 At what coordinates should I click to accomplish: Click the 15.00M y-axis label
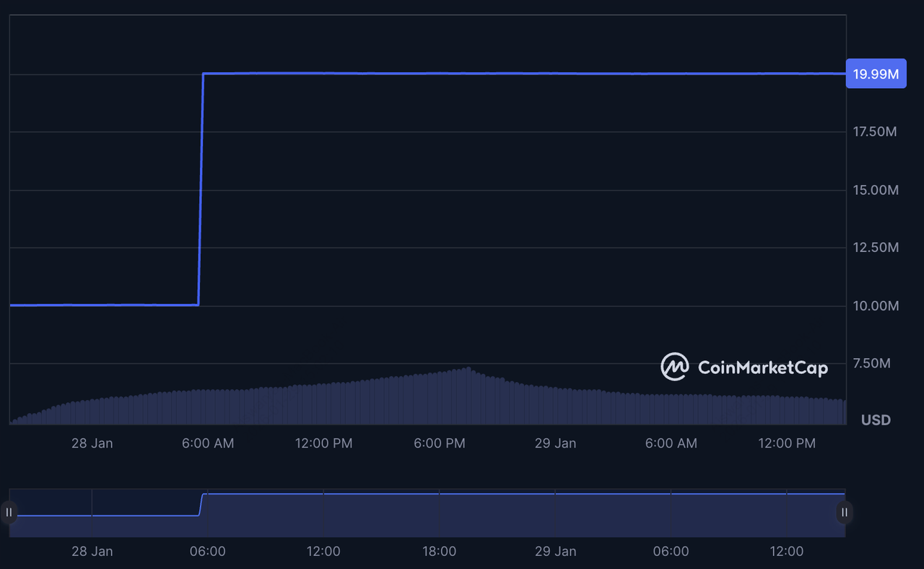tap(876, 190)
